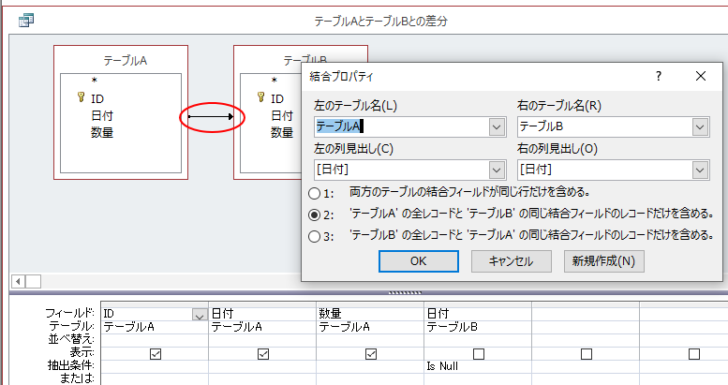
Task: Close the 結合プロパティ dialog
Action: (701, 76)
